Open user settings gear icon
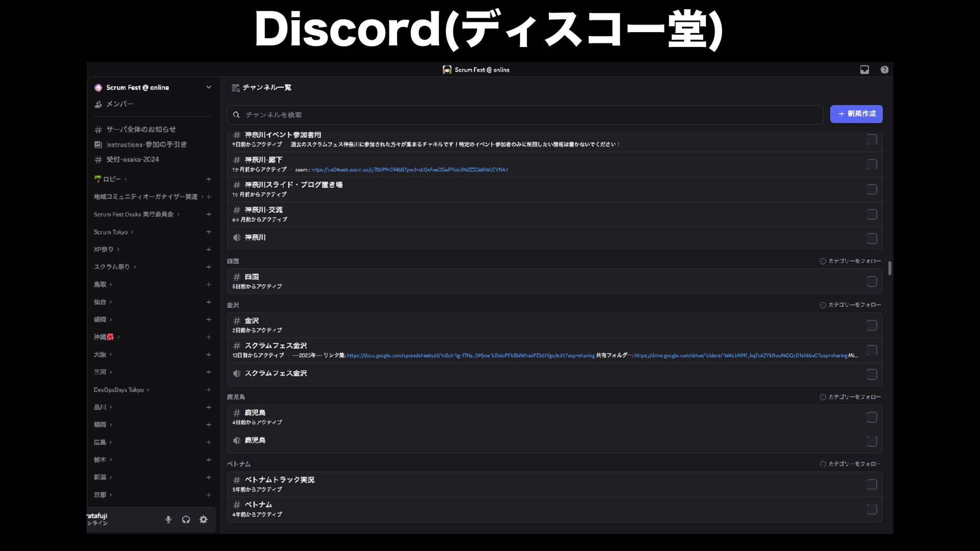Image resolution: width=980 pixels, height=551 pixels. [x=204, y=519]
